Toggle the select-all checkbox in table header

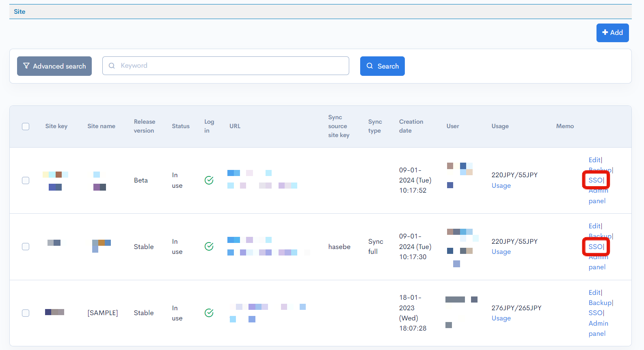26,127
